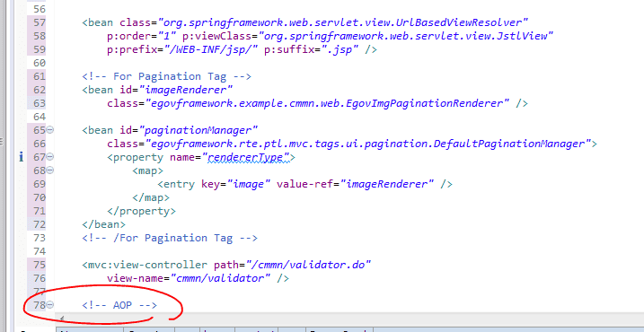
Task: Click the info marker beside line 67
Action: pos(22,157)
